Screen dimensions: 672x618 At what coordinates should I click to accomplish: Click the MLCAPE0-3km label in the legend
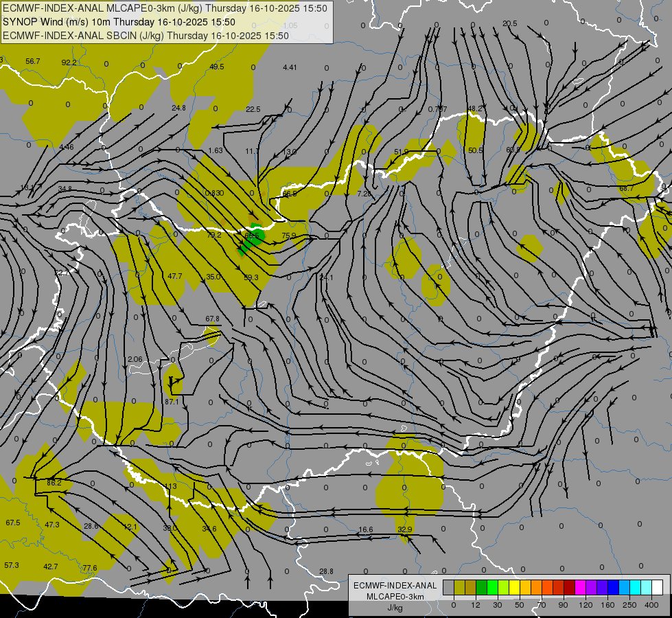coord(395,597)
